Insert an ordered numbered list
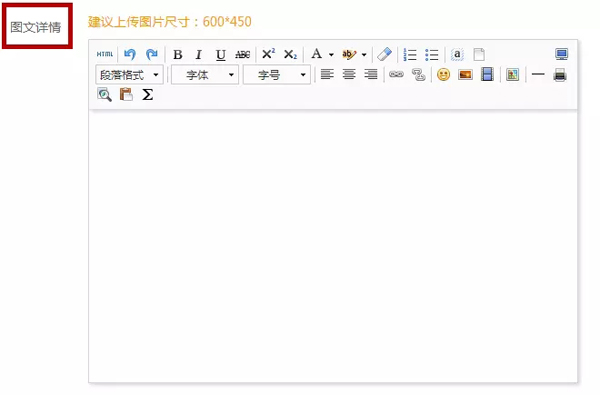Image resolution: width=600 pixels, height=395 pixels. point(410,55)
